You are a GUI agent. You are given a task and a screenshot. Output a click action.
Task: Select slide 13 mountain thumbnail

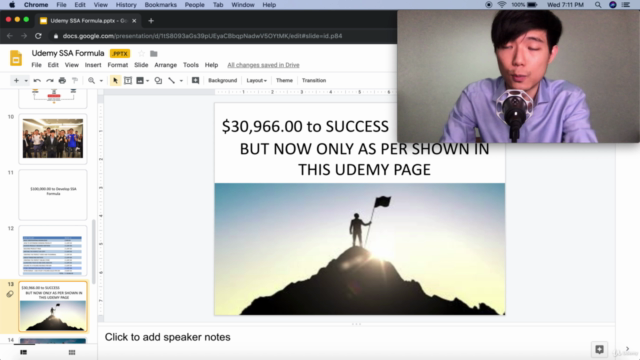click(53, 307)
